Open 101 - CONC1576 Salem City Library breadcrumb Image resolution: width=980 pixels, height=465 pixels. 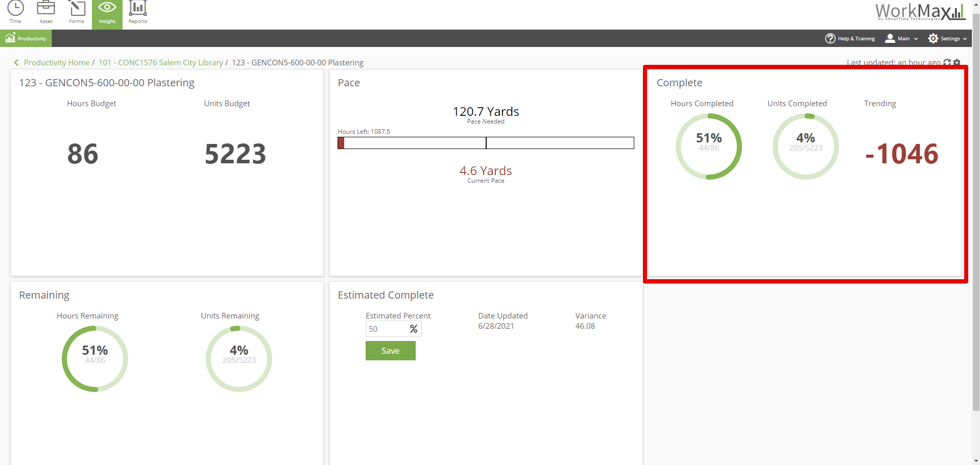pos(161,62)
